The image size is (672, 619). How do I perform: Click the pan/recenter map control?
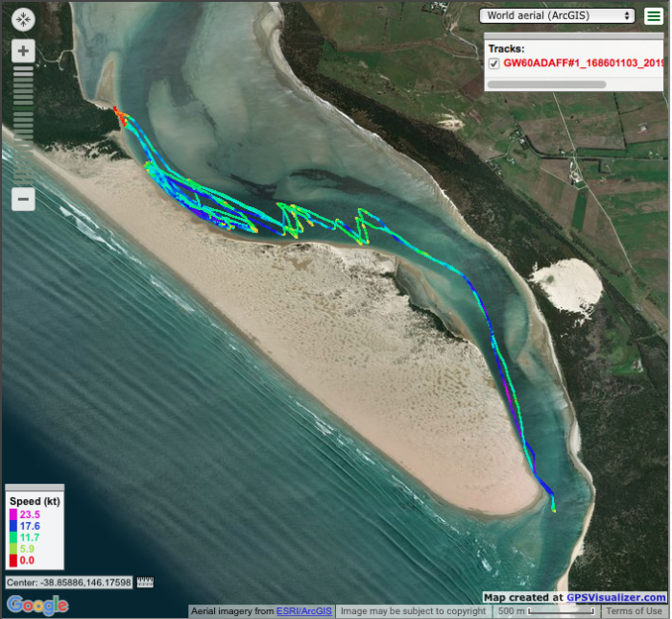23,20
